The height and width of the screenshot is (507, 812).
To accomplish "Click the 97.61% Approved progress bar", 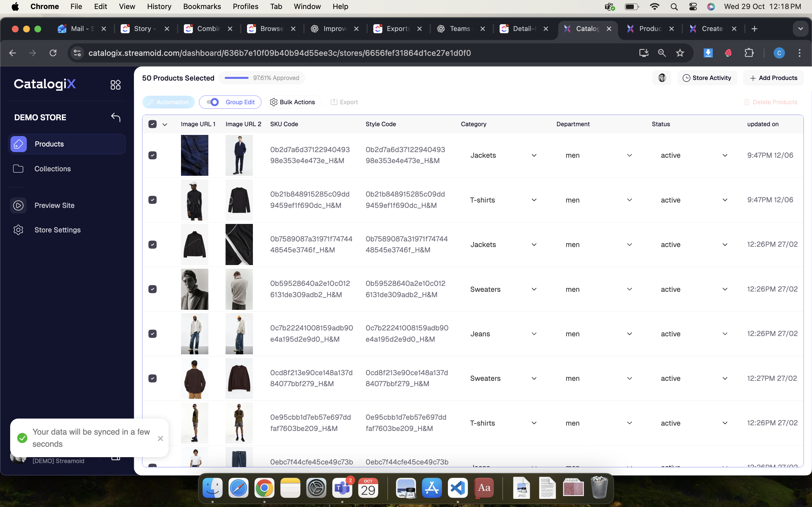I will point(237,78).
